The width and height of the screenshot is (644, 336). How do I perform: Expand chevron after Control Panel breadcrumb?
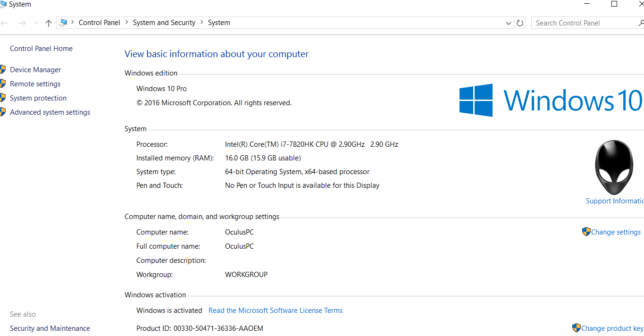tap(127, 22)
